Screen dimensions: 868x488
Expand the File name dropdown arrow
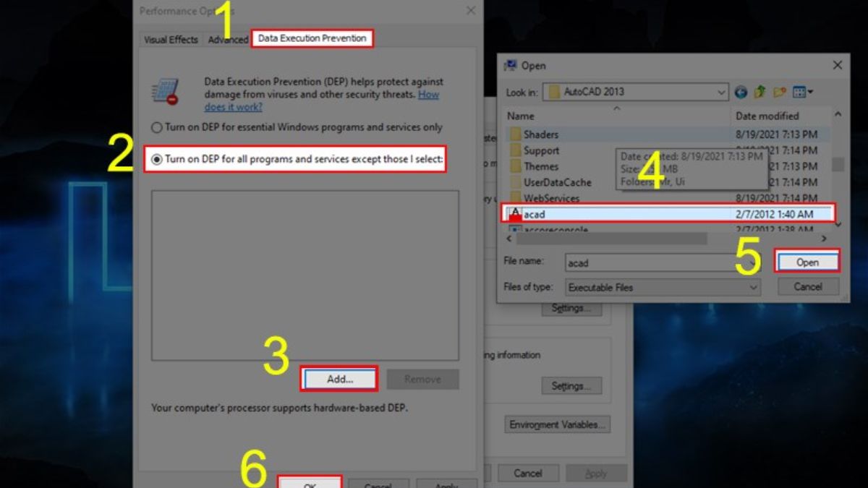click(754, 263)
